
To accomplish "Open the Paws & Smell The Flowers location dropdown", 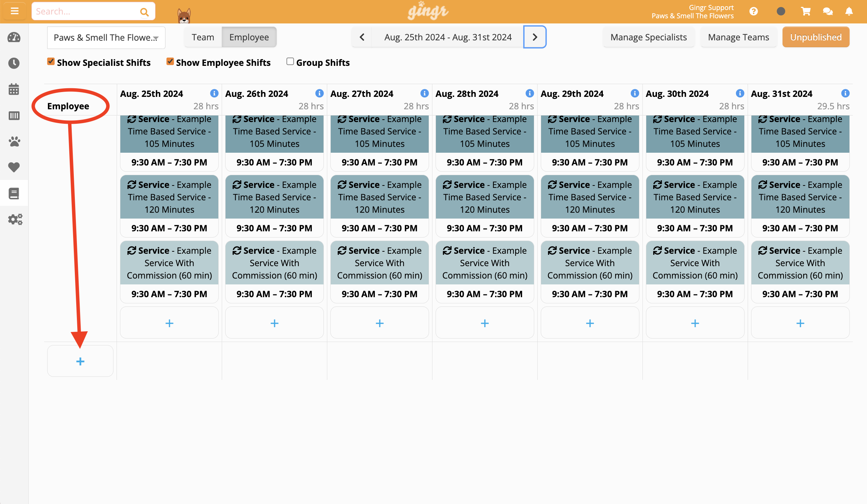I will point(106,37).
